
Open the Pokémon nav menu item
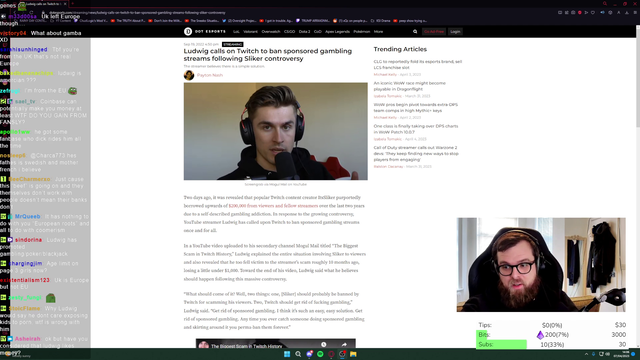pyautogui.click(x=362, y=31)
